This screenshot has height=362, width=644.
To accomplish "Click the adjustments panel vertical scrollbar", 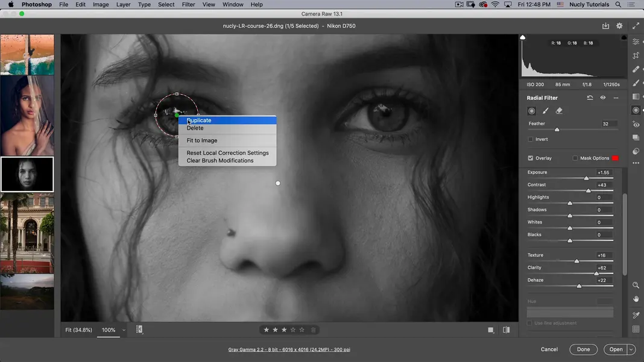I will coord(625,234).
